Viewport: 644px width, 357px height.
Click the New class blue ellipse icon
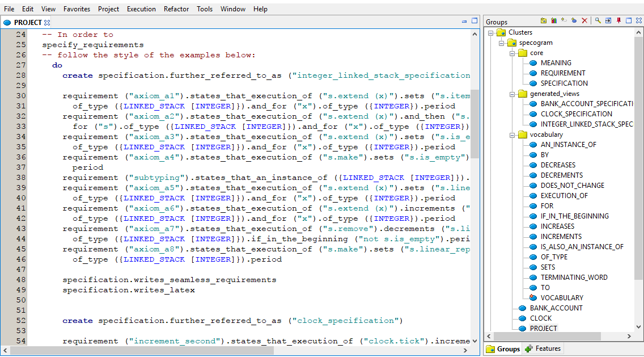(574, 21)
